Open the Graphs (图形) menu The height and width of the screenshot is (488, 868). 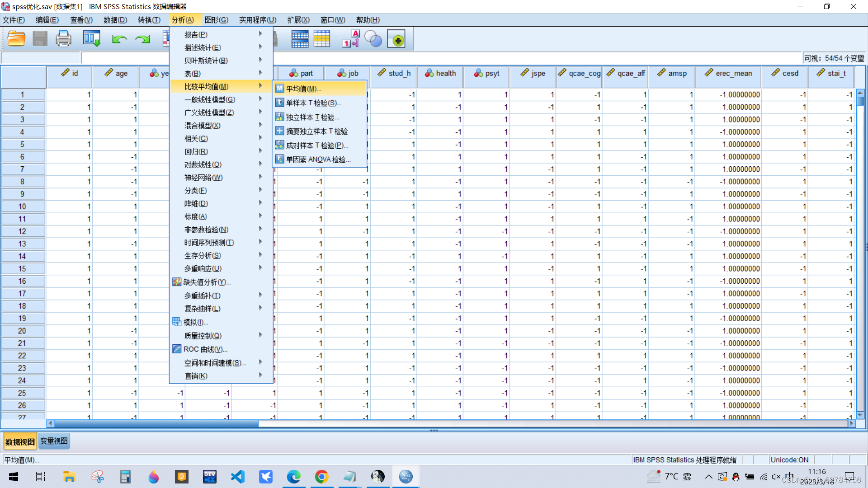point(216,20)
